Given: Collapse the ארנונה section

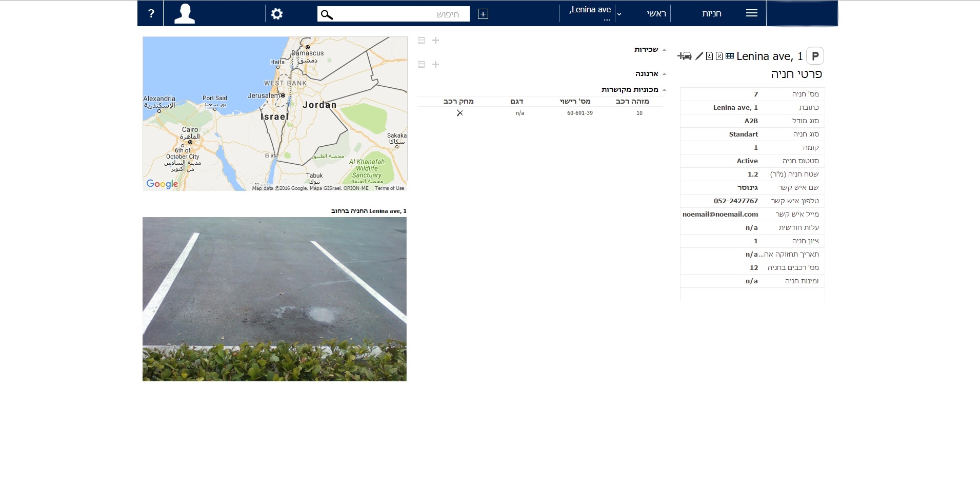Looking at the screenshot, I should pos(664,74).
